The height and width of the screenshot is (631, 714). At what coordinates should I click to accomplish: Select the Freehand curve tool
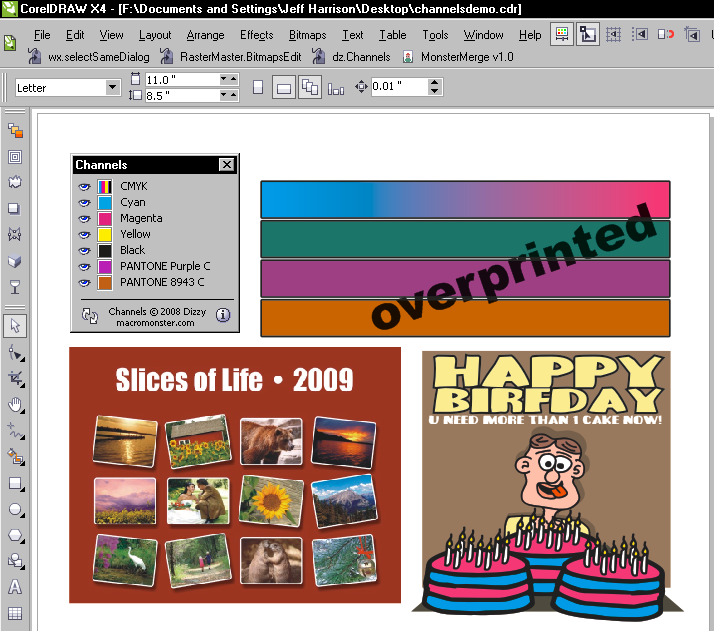15,431
